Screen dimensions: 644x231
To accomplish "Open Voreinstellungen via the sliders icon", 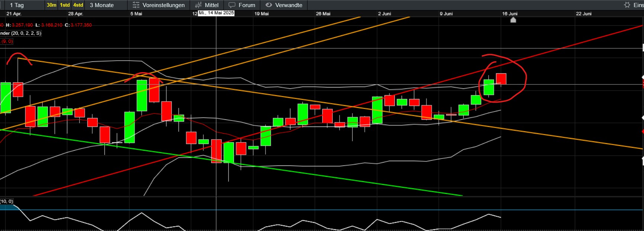I will (136, 5).
